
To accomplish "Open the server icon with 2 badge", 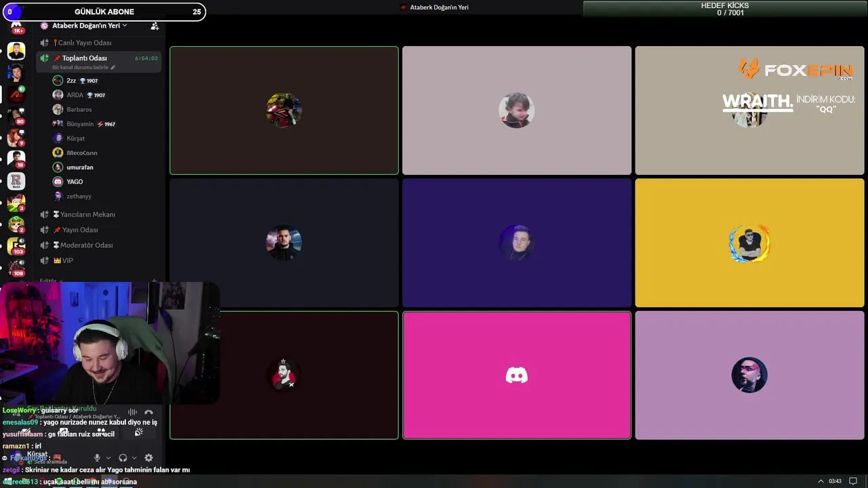I will click(x=16, y=224).
